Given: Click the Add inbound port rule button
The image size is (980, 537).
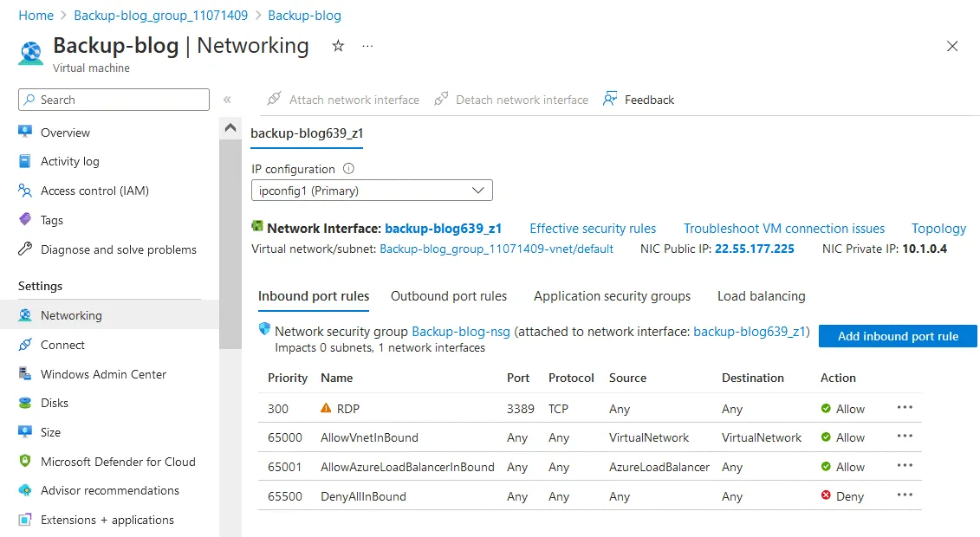Looking at the screenshot, I should pyautogui.click(x=898, y=336).
